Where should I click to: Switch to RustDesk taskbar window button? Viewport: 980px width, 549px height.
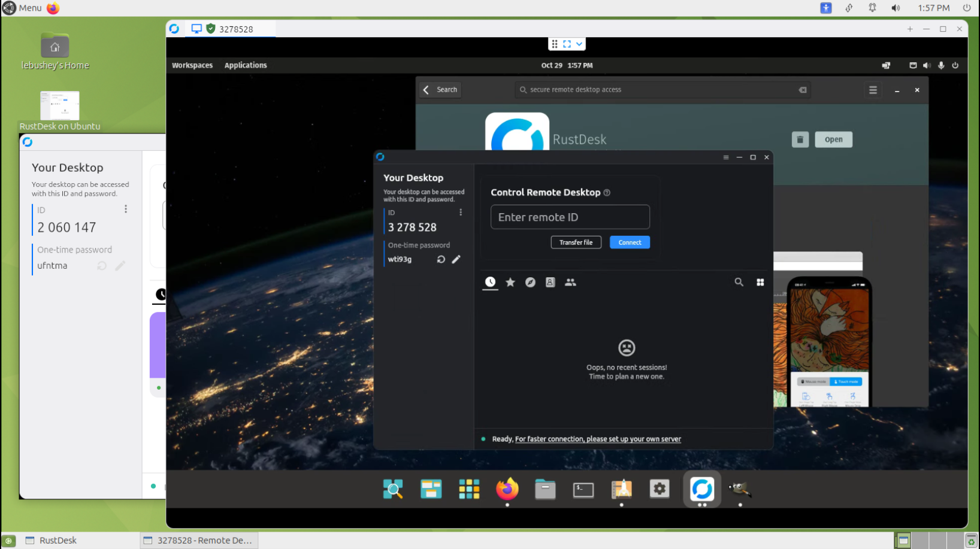point(78,540)
